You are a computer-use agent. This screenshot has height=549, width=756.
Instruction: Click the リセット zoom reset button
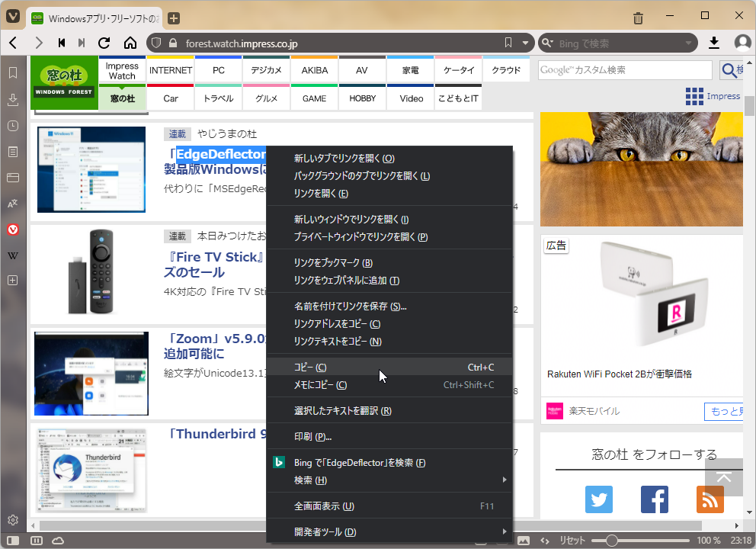(572, 540)
